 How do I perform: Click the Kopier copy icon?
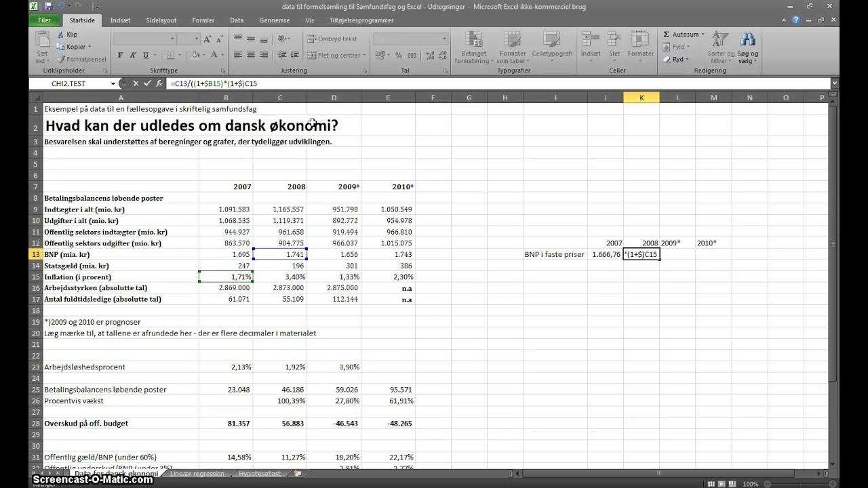coord(60,47)
